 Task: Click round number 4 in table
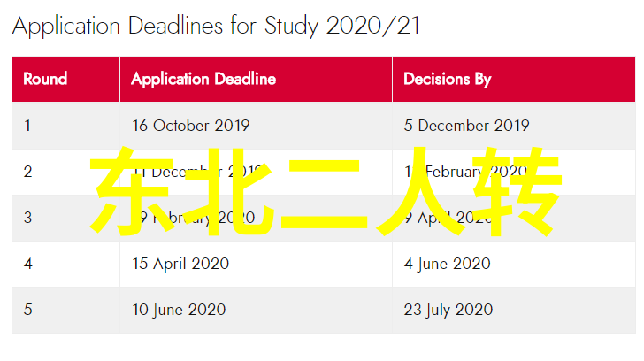coord(27,264)
